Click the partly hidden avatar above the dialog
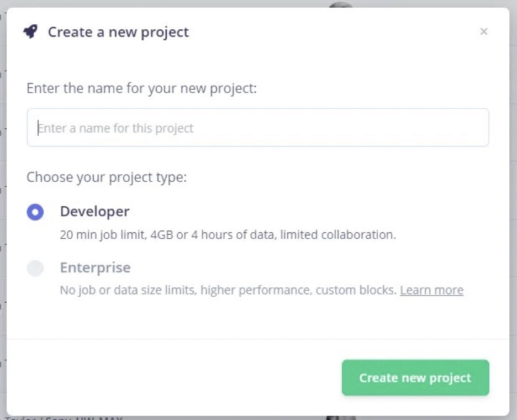The image size is (517, 420). point(340,4)
